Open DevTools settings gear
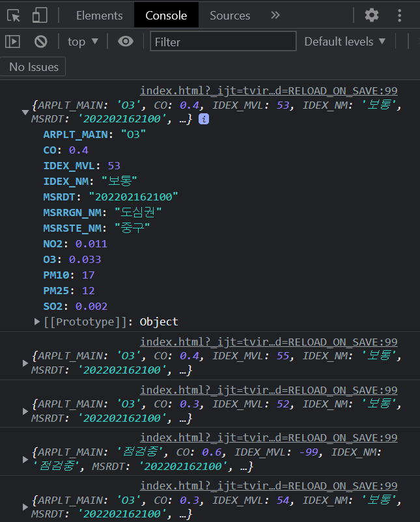 point(371,16)
